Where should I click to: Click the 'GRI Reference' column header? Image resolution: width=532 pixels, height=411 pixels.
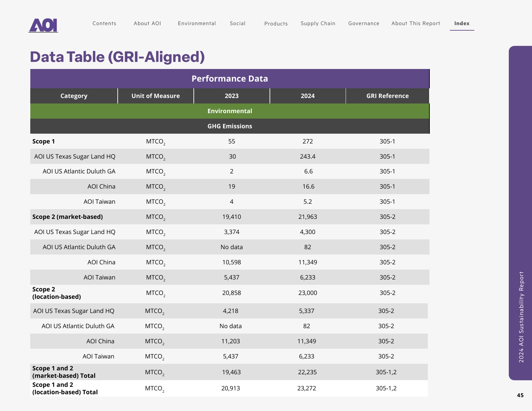click(x=388, y=96)
